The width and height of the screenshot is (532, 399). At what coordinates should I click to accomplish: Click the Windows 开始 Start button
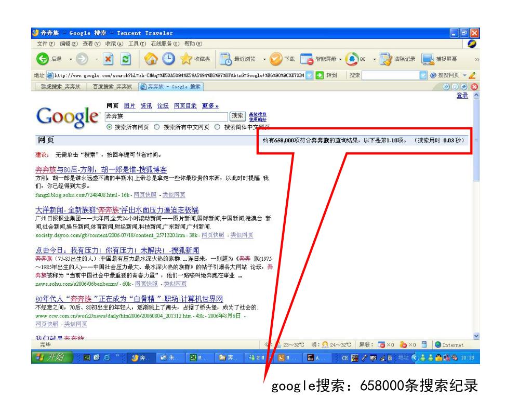coord(52,357)
